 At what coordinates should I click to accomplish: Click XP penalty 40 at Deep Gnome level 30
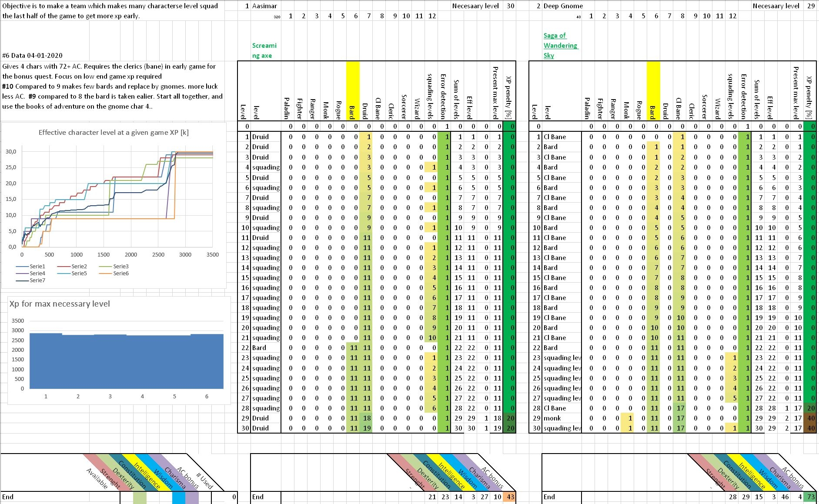(x=810, y=428)
